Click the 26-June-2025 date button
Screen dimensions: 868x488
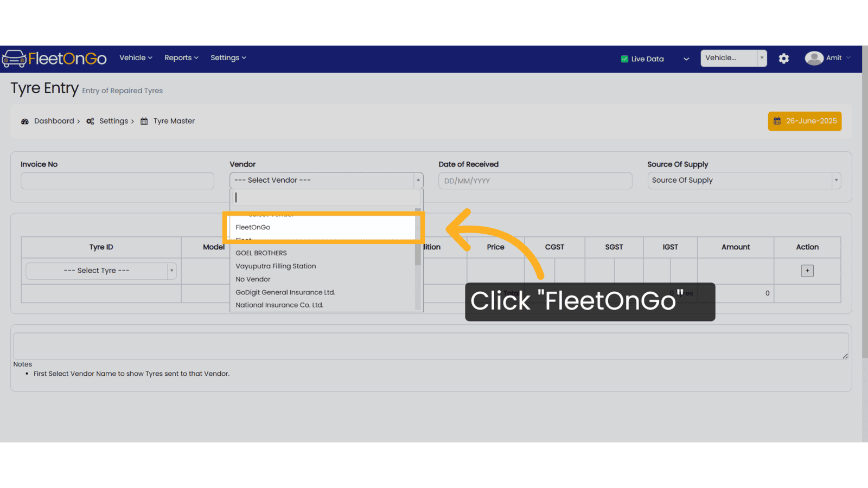[805, 121]
